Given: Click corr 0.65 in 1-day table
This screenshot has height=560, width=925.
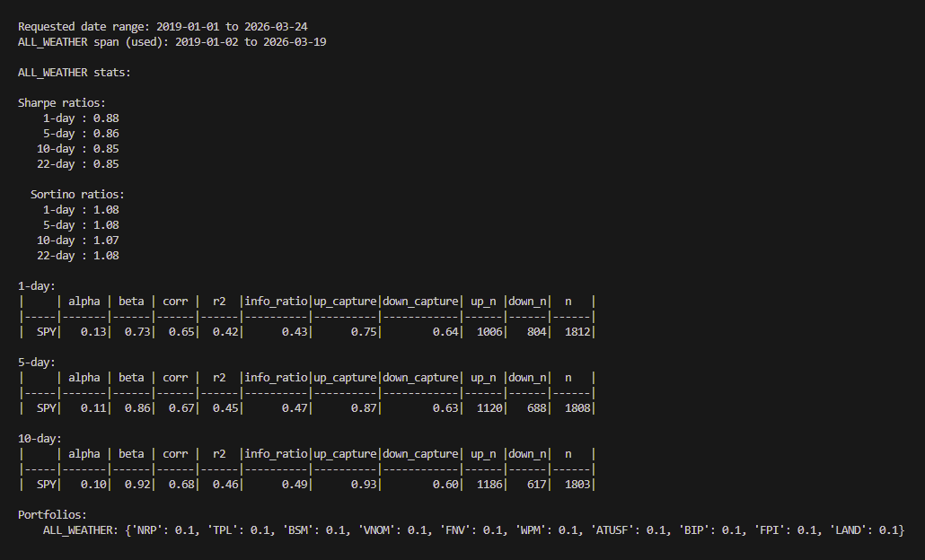Looking at the screenshot, I should click(x=181, y=332).
